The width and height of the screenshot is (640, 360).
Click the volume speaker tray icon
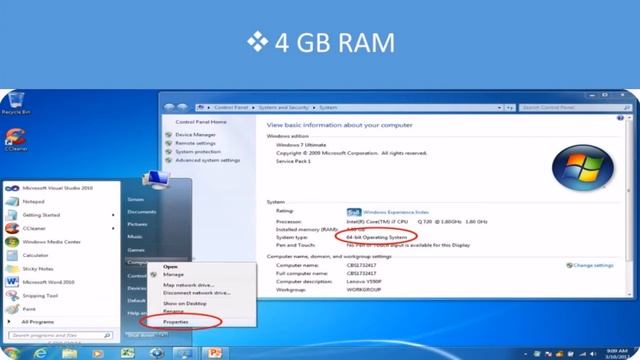click(x=593, y=354)
